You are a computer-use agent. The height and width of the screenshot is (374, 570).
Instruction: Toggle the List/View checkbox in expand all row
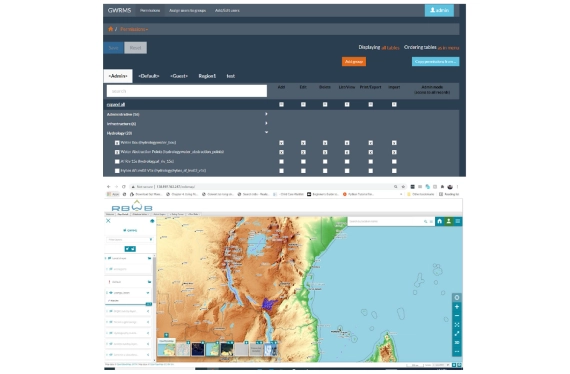[347, 104]
